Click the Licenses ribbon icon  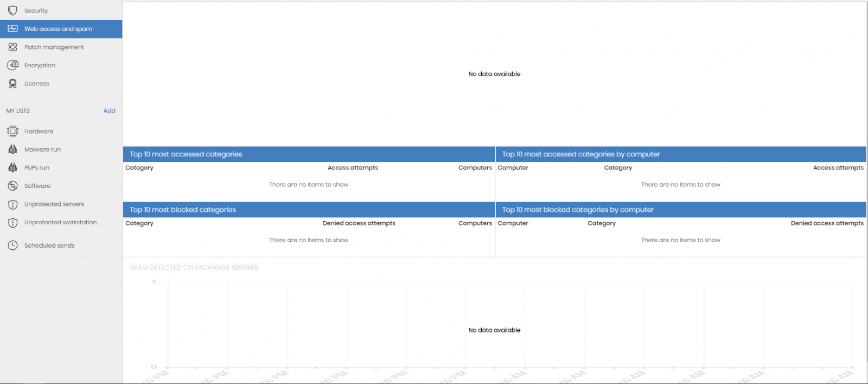pos(12,84)
